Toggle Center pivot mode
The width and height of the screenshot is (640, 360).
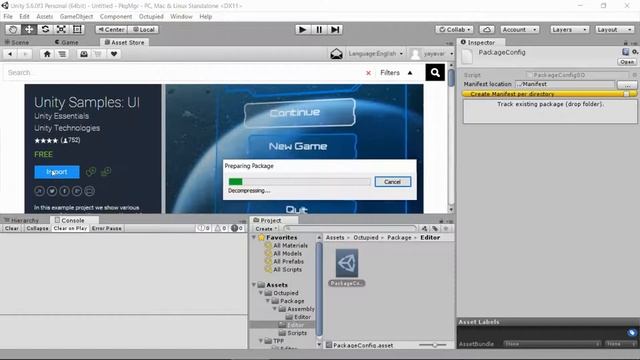(111, 29)
